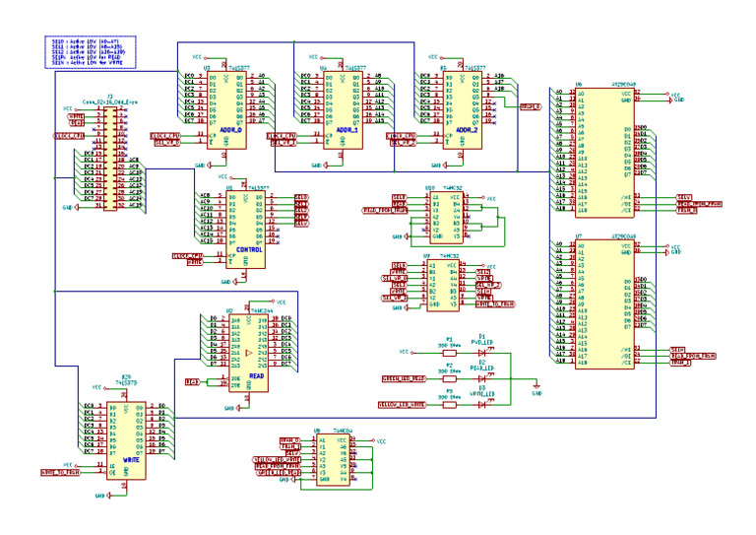Screen dimensions: 756x535
Task: Click the VCC symbol above ADDR_2
Action: coord(434,57)
